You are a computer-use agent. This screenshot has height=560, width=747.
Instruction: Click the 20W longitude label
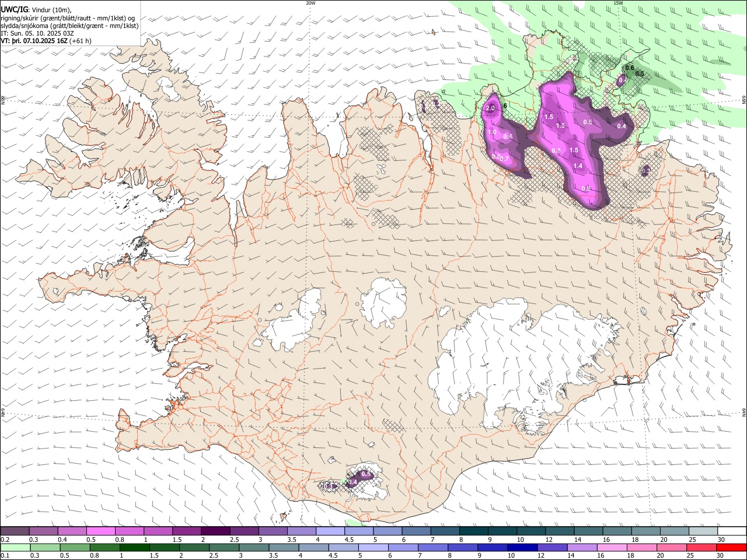pos(310,3)
